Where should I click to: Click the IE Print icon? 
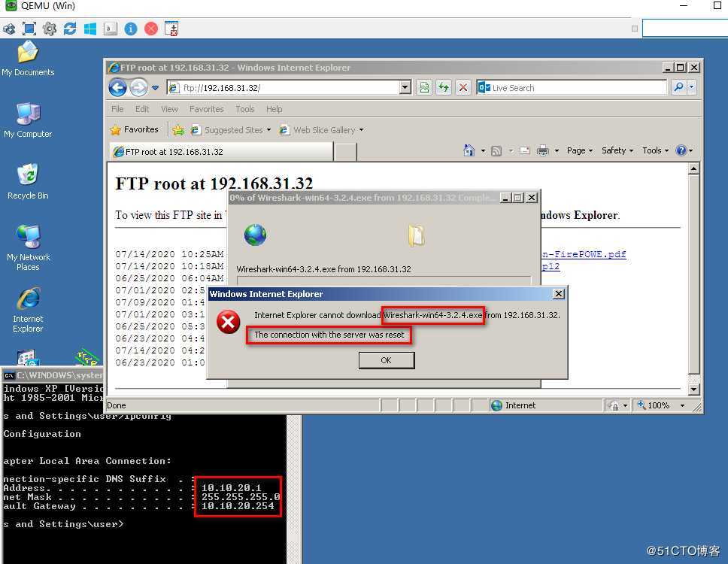pyautogui.click(x=542, y=151)
